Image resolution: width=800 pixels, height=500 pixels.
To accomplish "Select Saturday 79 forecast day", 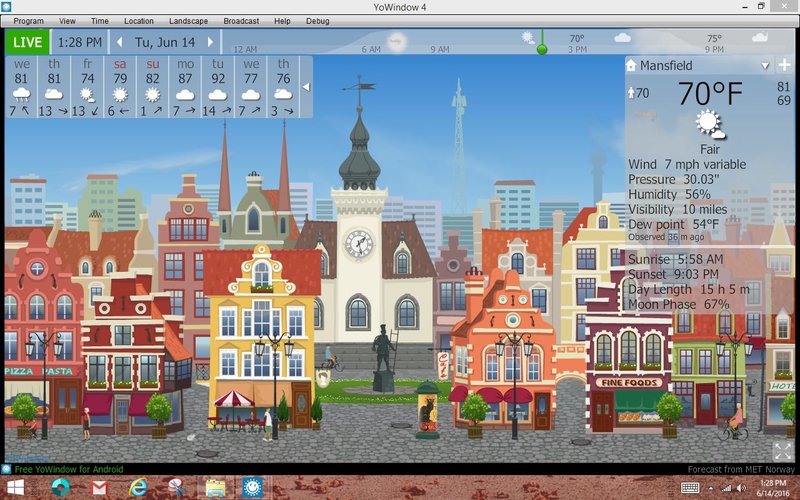I will pos(120,87).
